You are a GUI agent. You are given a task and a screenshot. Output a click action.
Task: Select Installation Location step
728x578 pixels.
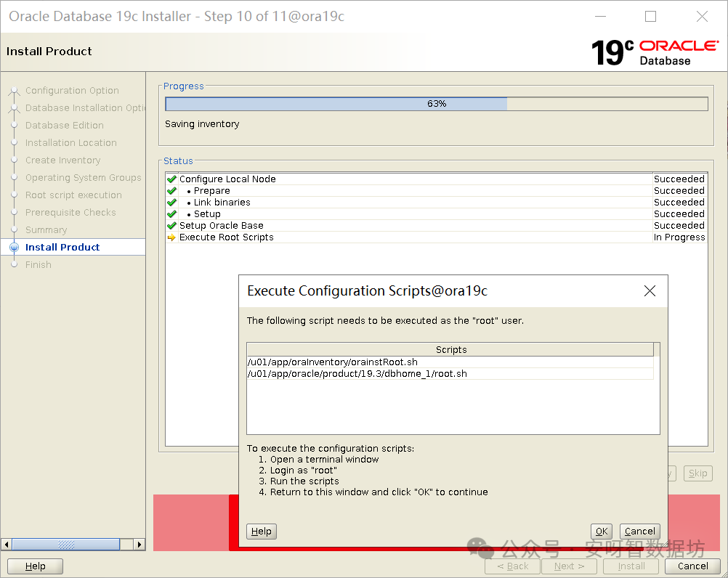tap(71, 143)
